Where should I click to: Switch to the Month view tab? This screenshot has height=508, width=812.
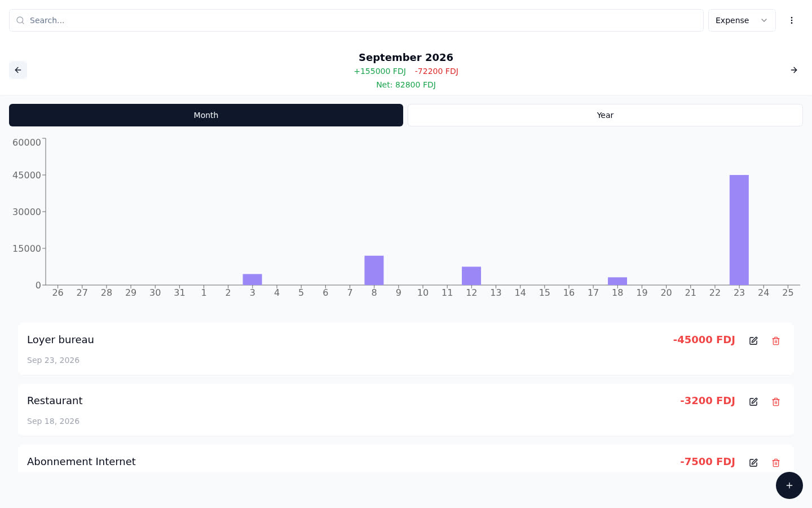[x=206, y=115]
